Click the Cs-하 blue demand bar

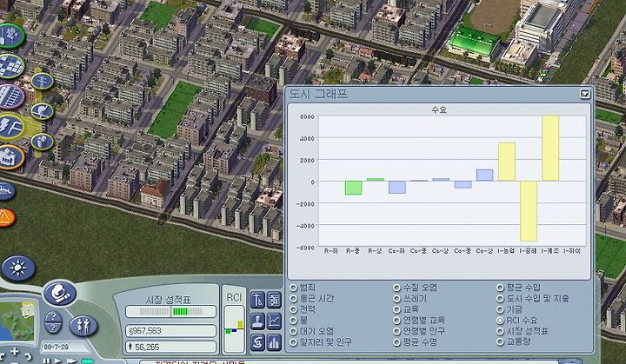(x=397, y=187)
